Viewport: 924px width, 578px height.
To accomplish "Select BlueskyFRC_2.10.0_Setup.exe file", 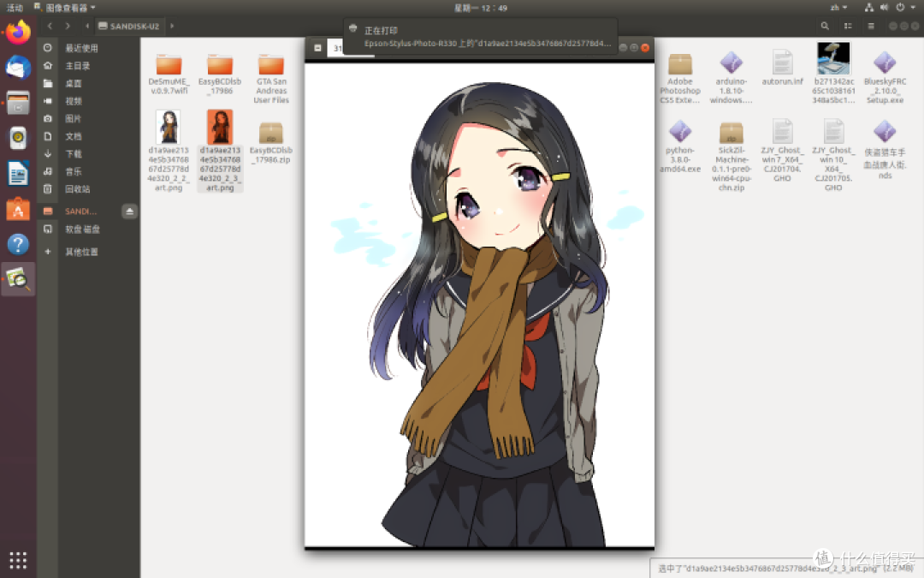I will tap(885, 79).
